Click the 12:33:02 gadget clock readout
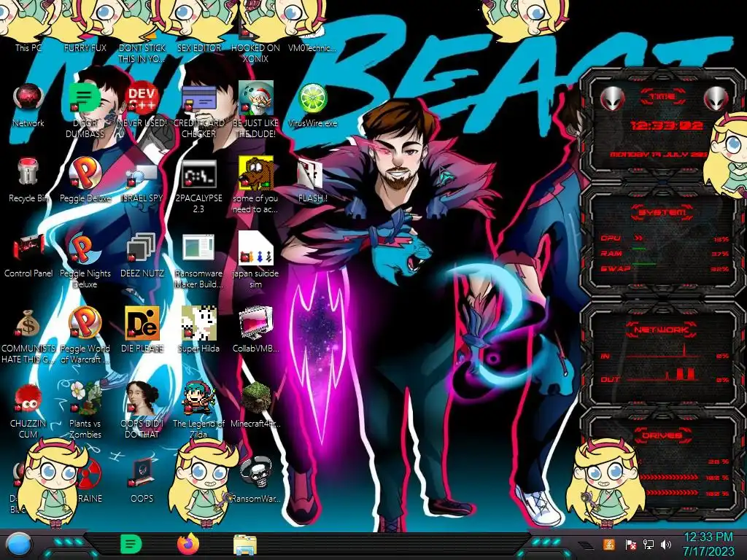Viewport: 747px width, 560px height. point(667,125)
